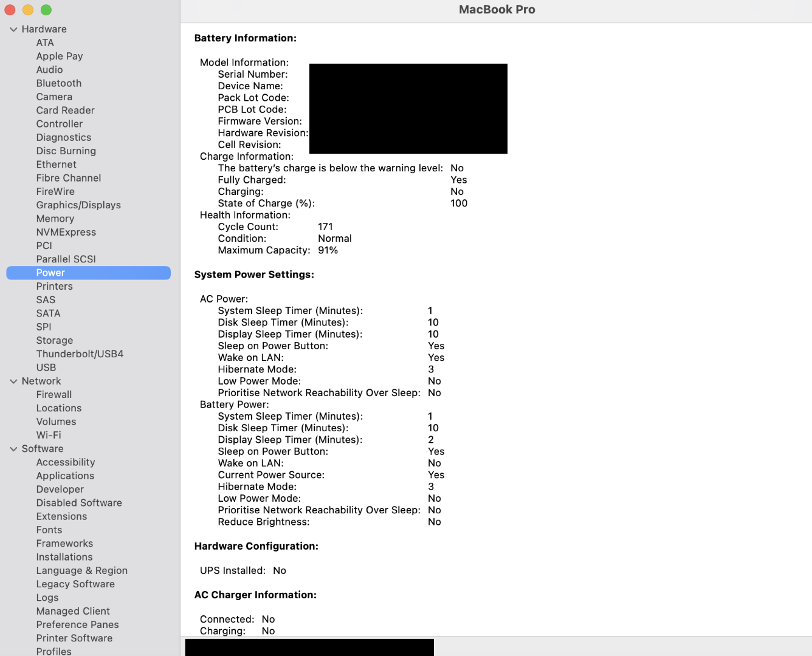The width and height of the screenshot is (812, 656).
Task: Select Audio in the sidebar
Action: click(x=49, y=70)
